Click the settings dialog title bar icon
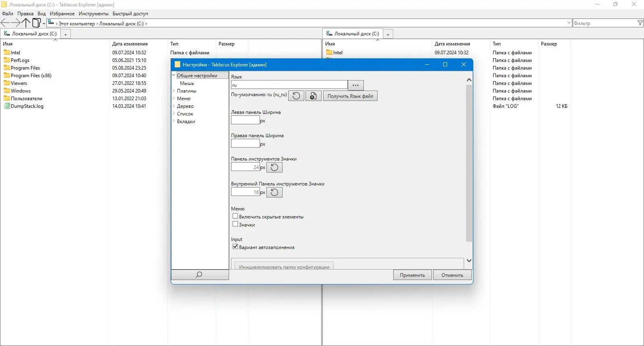The height and width of the screenshot is (346, 644). [178, 64]
